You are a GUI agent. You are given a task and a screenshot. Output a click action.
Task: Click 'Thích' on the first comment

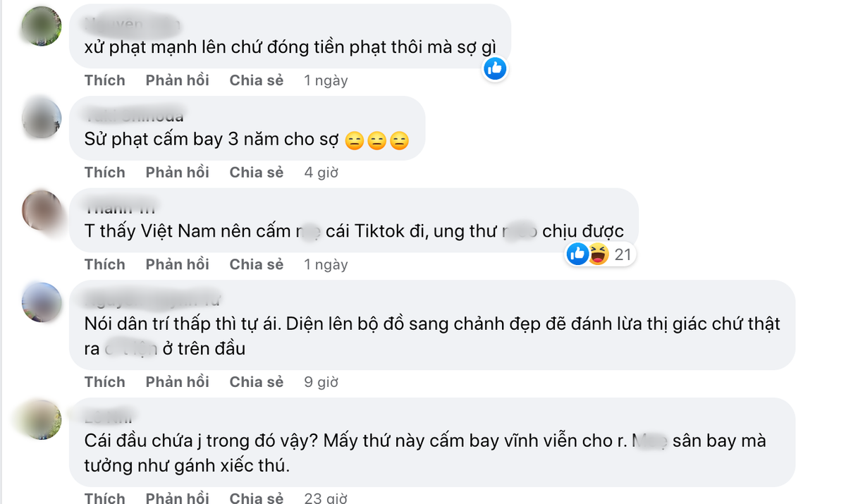[x=105, y=80]
